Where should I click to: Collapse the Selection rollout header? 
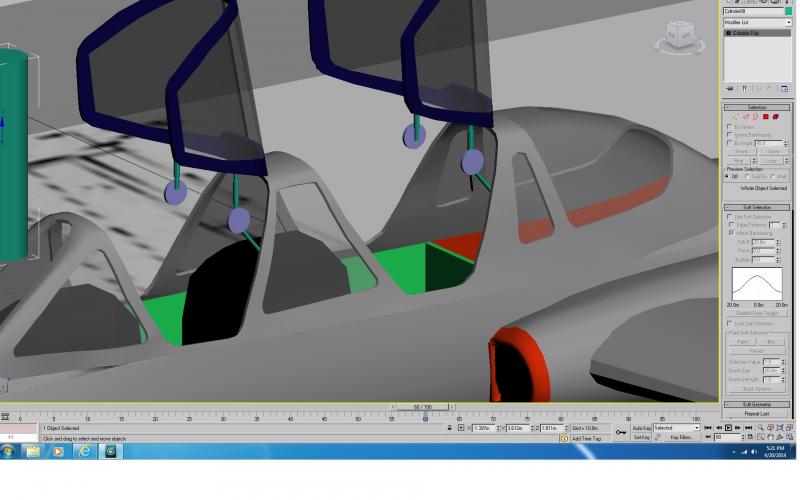[x=757, y=107]
